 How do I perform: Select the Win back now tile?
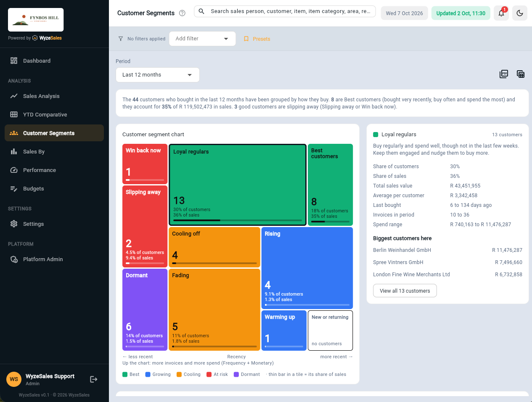tap(145, 164)
